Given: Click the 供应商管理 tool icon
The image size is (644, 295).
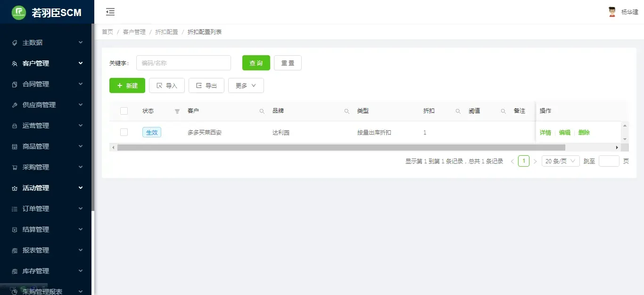Looking at the screenshot, I should click(x=15, y=105).
